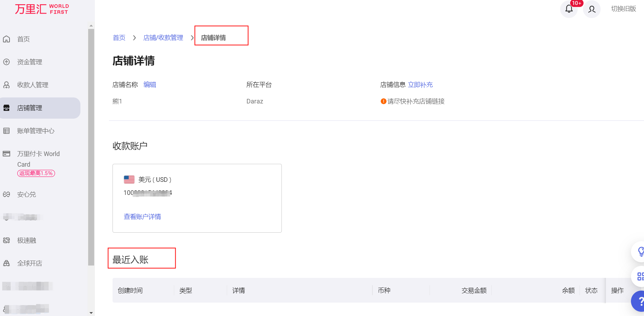Click the sidebar scroll down arrow
644x316 pixels.
coord(91,312)
